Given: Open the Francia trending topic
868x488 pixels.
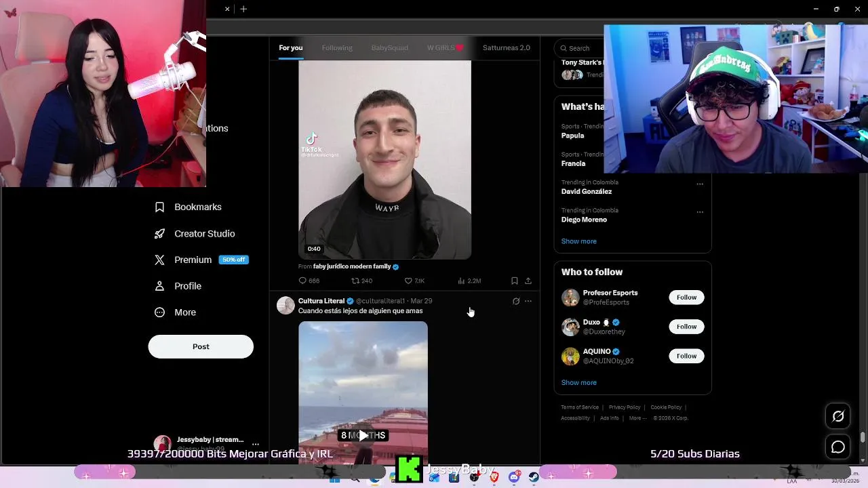Looking at the screenshot, I should click(x=573, y=163).
